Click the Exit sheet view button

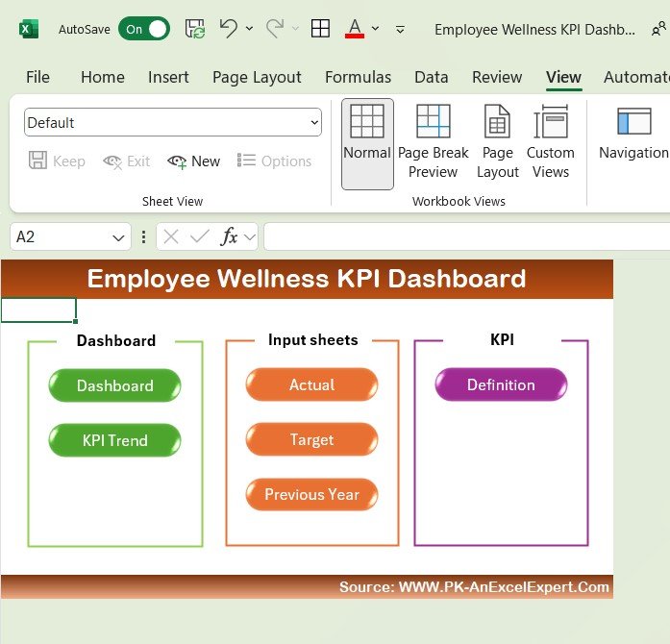(x=127, y=161)
